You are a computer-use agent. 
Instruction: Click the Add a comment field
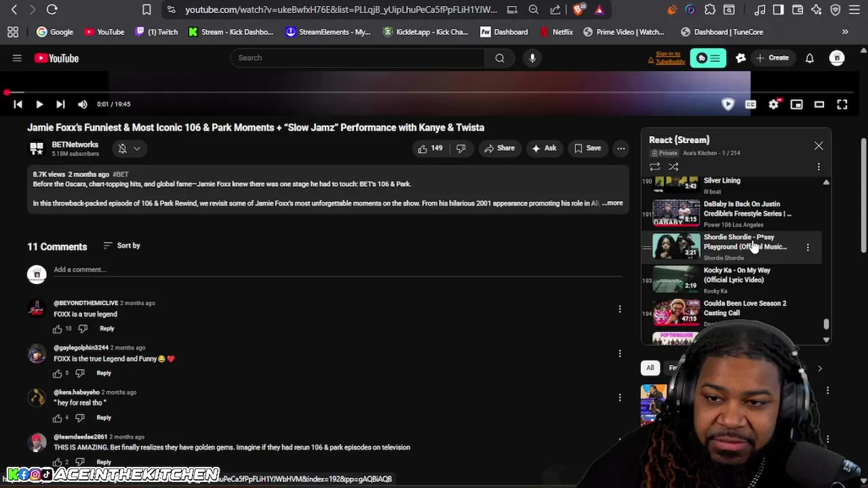(338, 270)
